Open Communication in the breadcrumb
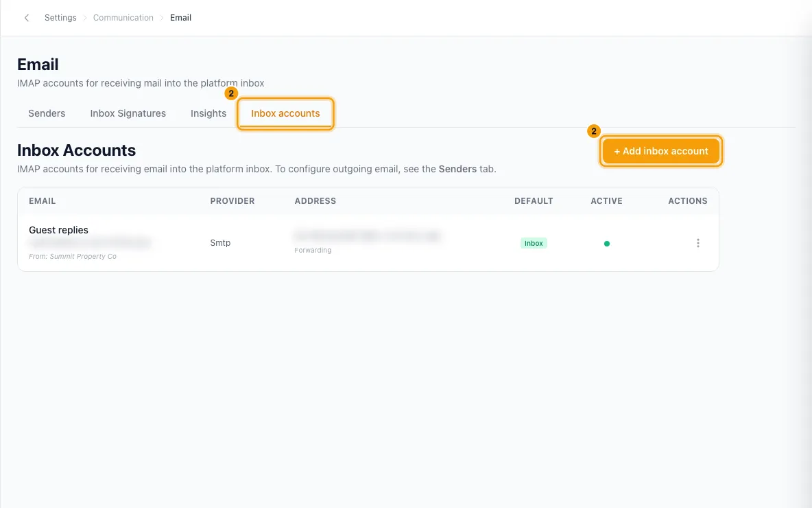 (123, 18)
